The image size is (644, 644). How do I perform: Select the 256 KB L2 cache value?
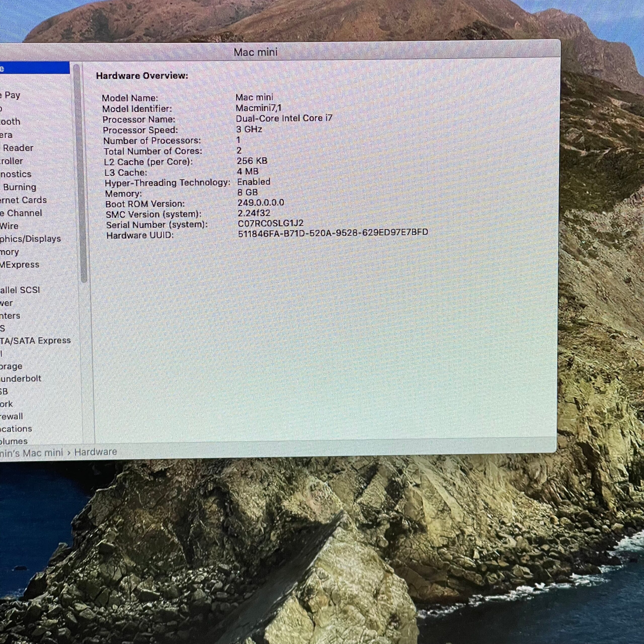click(x=252, y=161)
